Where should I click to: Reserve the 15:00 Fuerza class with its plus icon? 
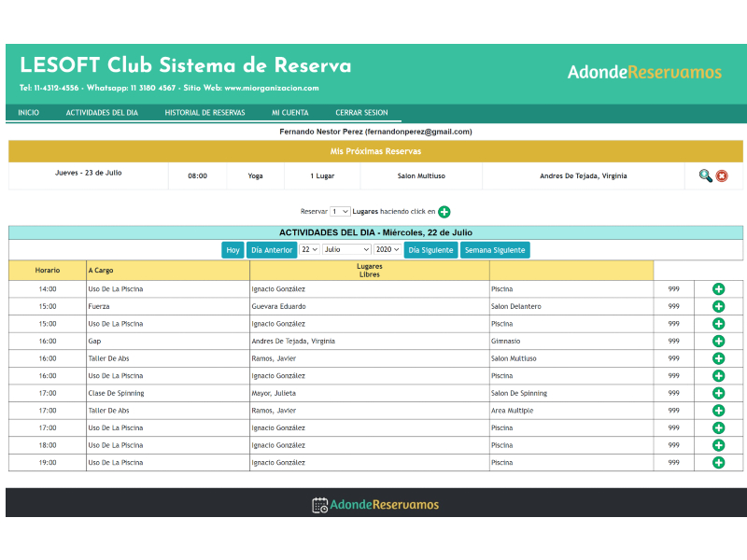tap(718, 306)
